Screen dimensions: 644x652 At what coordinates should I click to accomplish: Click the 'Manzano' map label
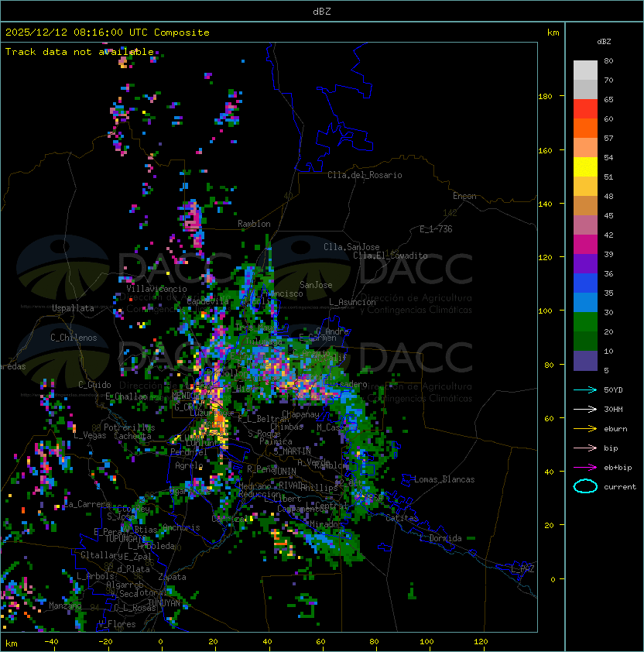[x=65, y=606]
